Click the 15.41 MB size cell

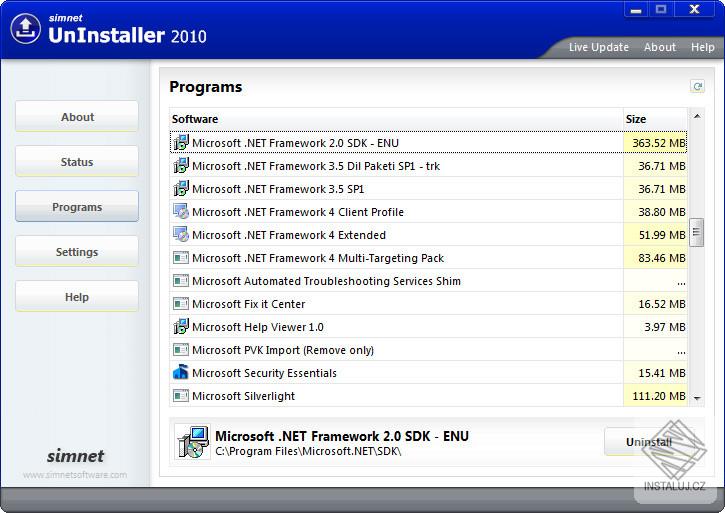[655, 373]
